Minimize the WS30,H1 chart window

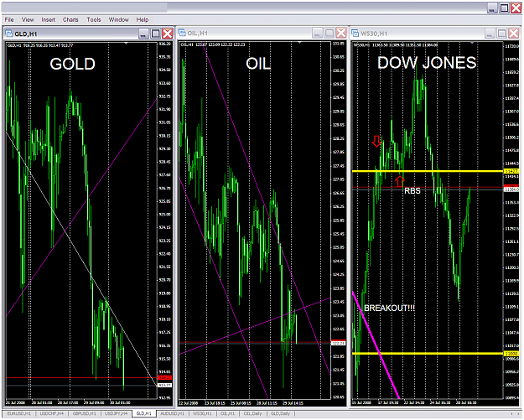pyautogui.click(x=490, y=33)
